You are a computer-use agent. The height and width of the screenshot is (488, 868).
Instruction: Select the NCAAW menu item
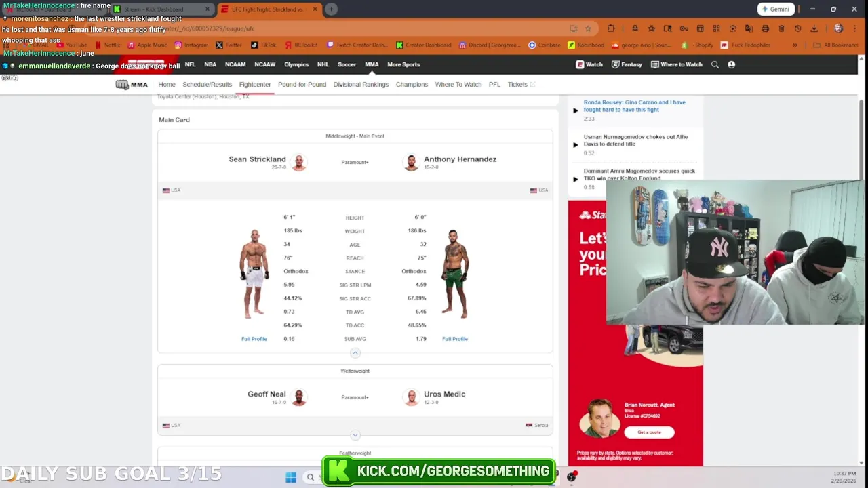[265, 64]
